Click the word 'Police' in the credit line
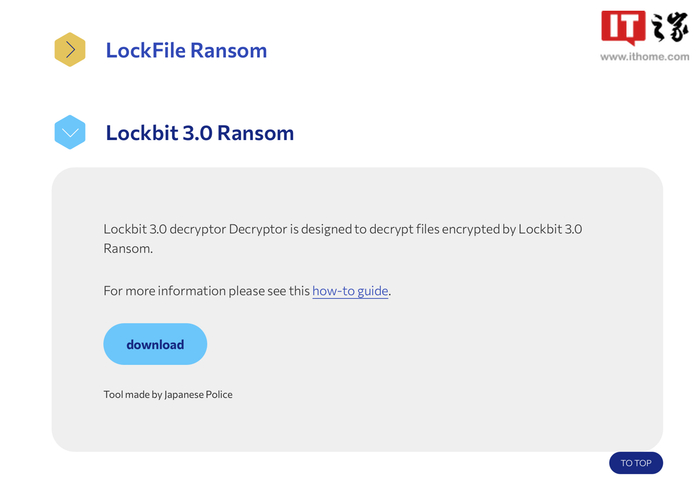 pyautogui.click(x=217, y=394)
